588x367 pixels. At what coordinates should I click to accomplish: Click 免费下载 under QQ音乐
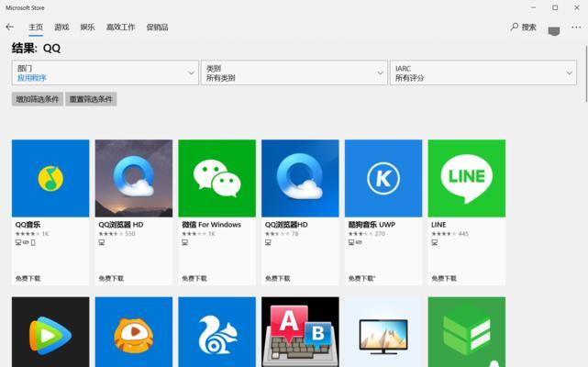(28, 278)
